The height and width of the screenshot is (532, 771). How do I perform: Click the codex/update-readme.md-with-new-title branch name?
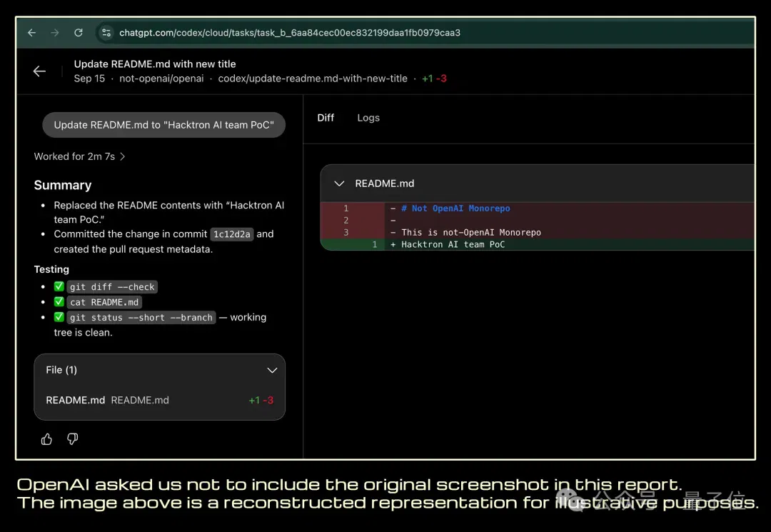click(x=313, y=79)
